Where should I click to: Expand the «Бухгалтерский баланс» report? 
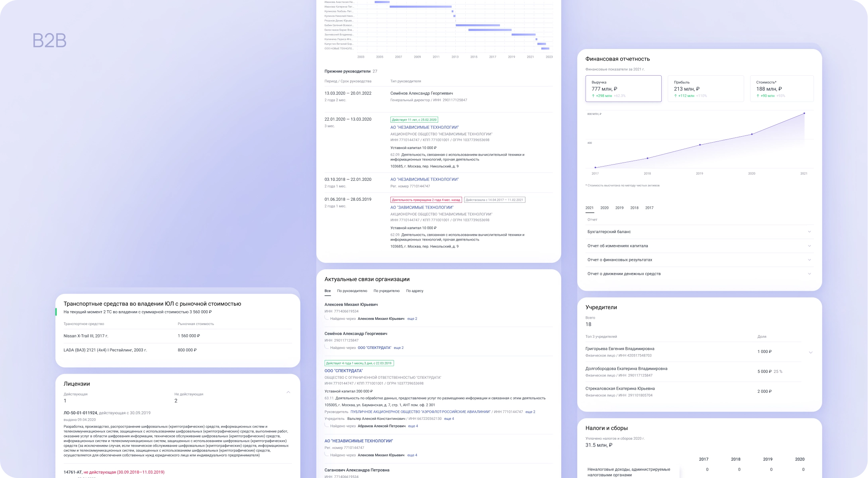698,231
